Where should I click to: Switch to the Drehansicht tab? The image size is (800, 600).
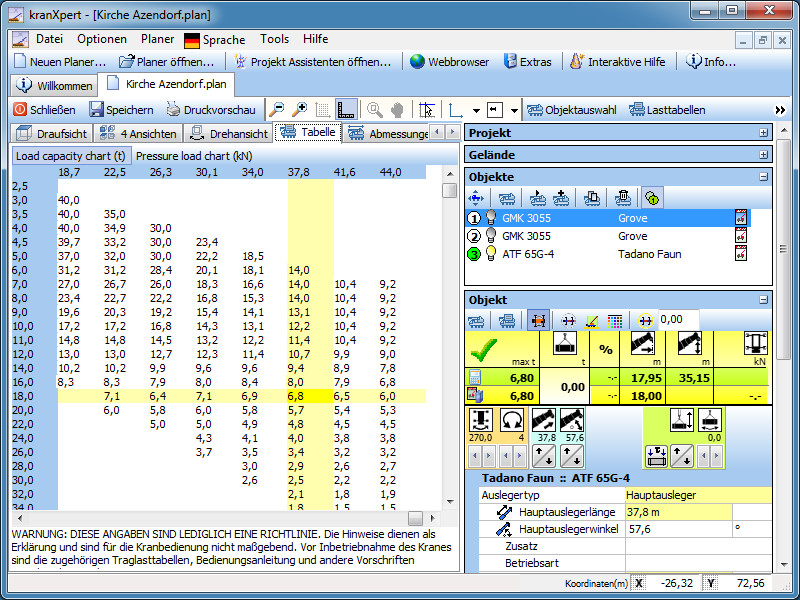(228, 133)
